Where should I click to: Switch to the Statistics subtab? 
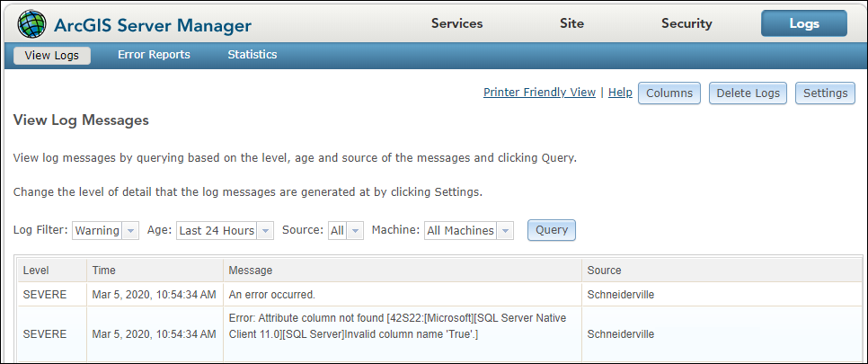252,55
